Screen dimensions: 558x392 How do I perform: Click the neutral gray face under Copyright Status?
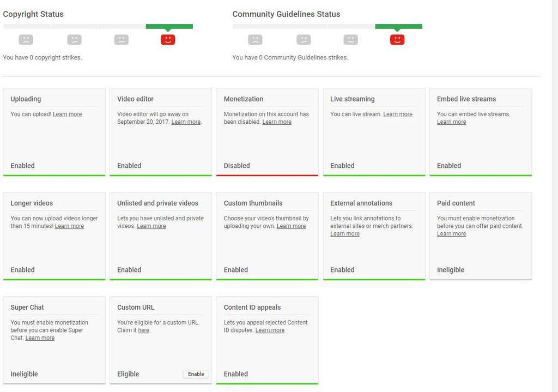121,39
